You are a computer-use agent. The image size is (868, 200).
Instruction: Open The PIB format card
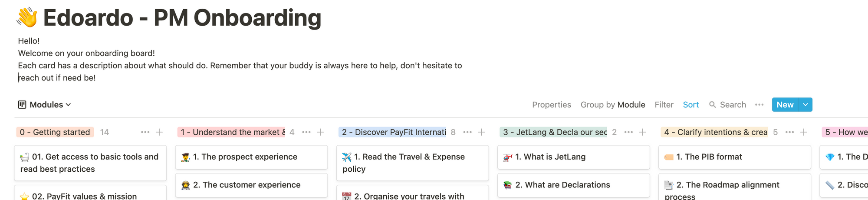tap(734, 157)
